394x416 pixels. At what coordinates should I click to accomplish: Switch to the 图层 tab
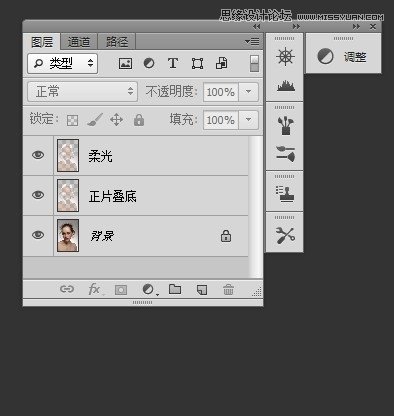point(42,42)
